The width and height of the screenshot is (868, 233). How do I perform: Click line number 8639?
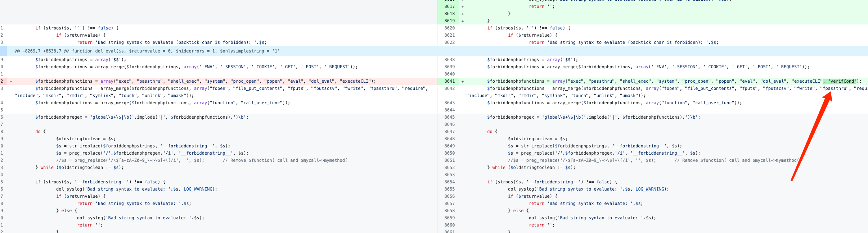[x=449, y=67]
